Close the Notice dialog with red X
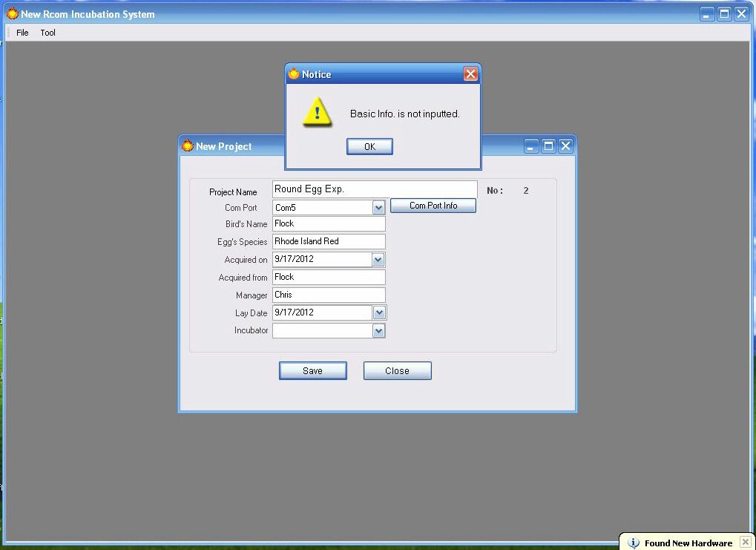The image size is (756, 550). point(470,74)
